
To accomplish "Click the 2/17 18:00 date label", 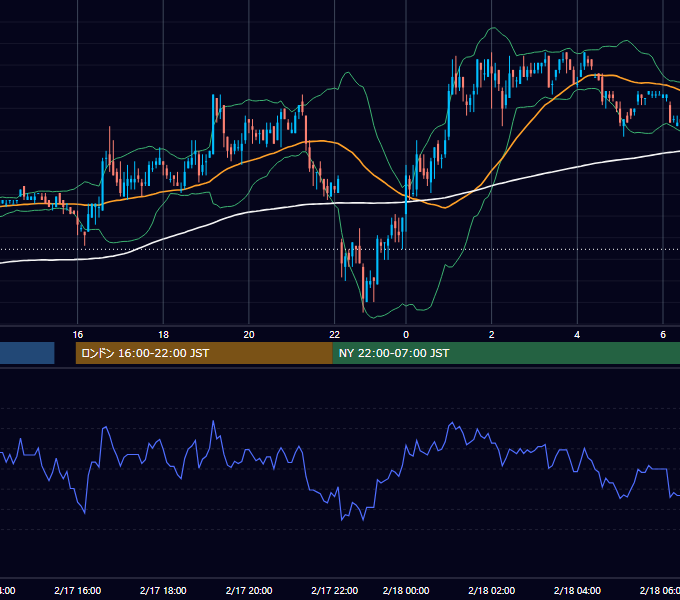I will pyautogui.click(x=163, y=590).
